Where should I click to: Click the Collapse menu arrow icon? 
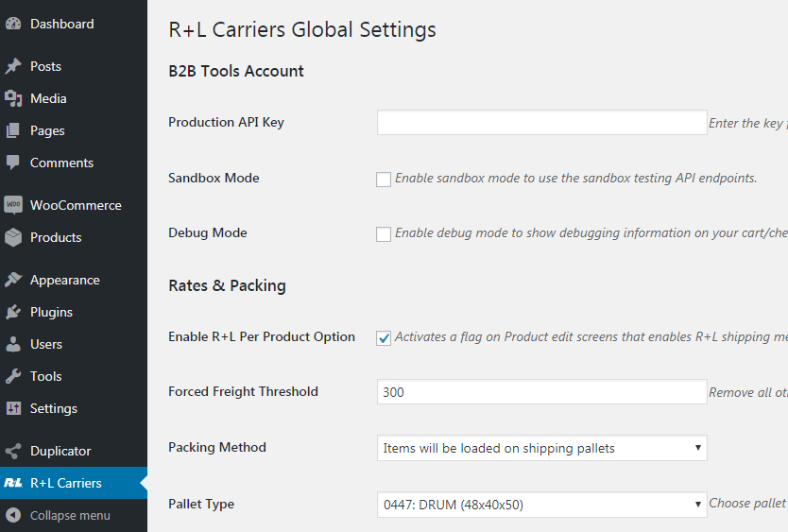pos(13,515)
